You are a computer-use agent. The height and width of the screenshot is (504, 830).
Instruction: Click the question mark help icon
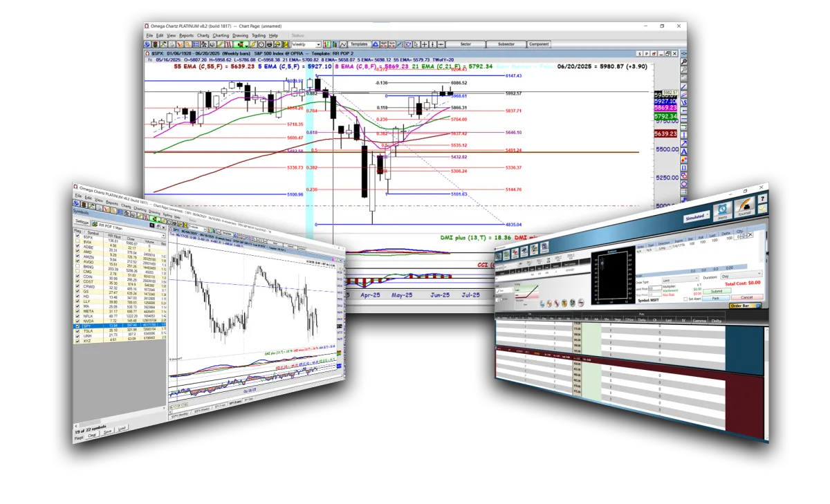[762, 198]
